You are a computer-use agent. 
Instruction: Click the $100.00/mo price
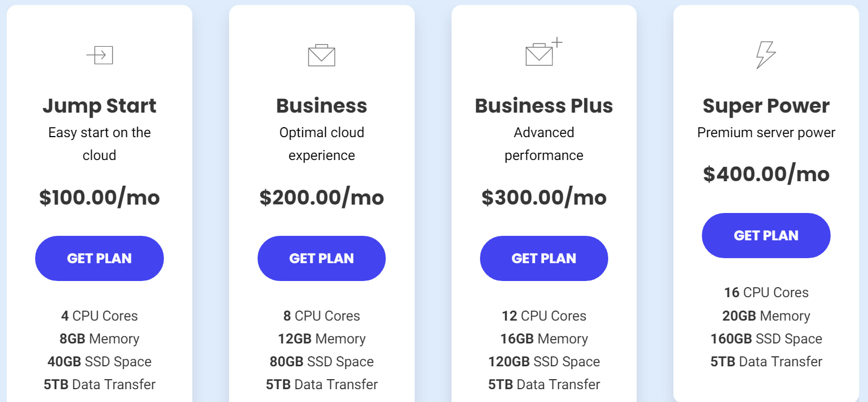[x=100, y=197]
